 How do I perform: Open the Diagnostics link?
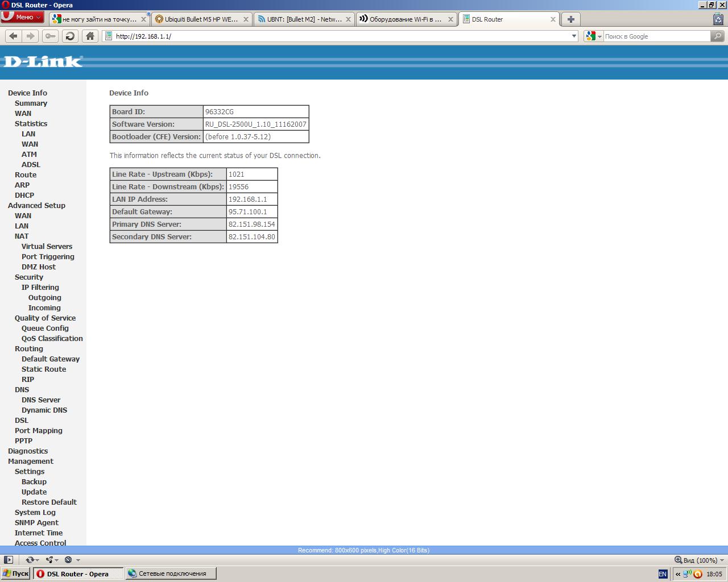click(28, 451)
